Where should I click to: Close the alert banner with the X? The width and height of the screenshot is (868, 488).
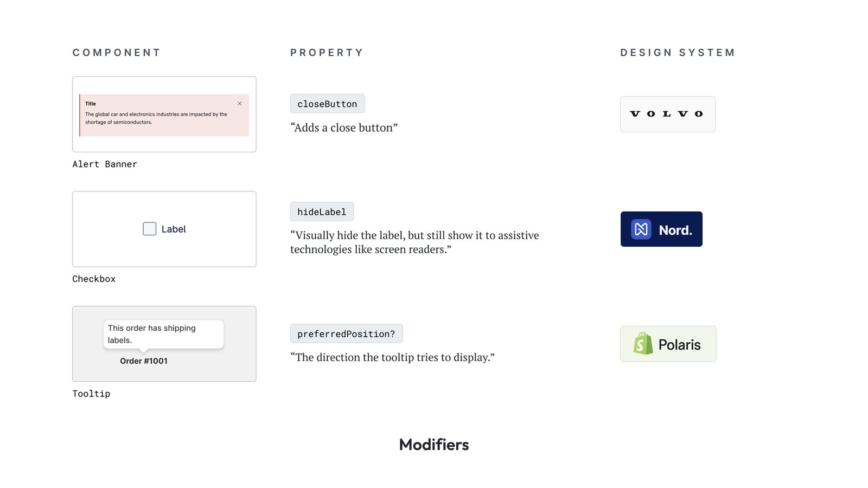[x=240, y=104]
